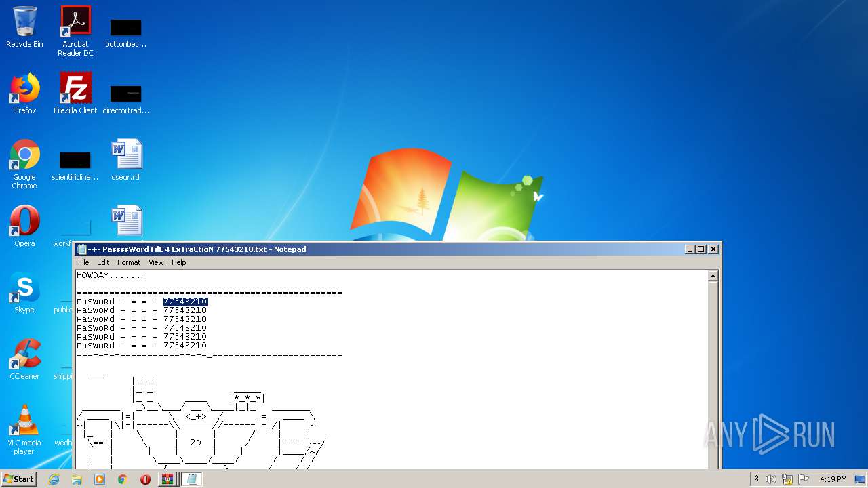Open Notepad's Edit menu
868x488 pixels.
tap(103, 262)
